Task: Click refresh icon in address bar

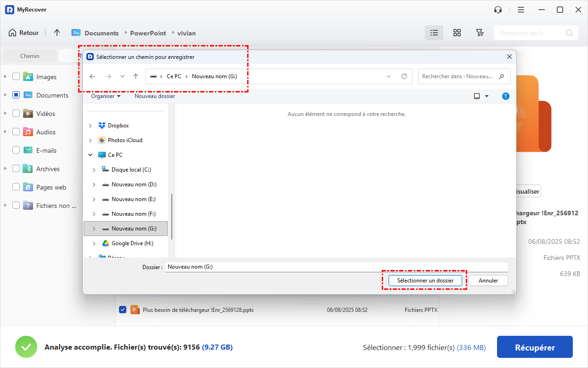Action: tap(404, 76)
